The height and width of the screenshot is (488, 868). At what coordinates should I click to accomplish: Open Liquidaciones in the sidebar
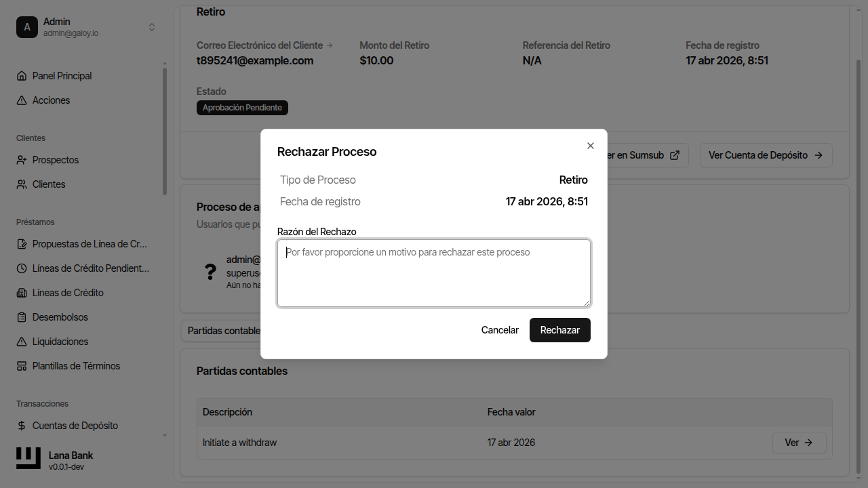pos(60,342)
